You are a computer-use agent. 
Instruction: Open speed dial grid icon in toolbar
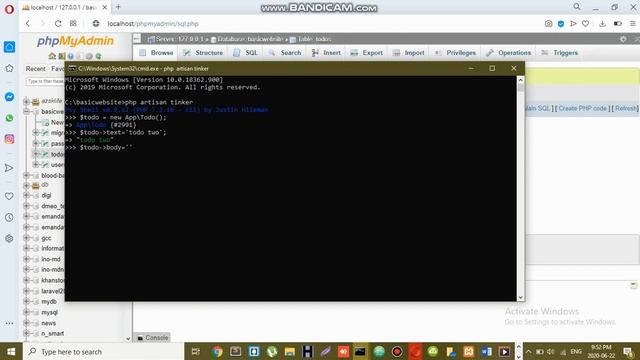(x=73, y=24)
